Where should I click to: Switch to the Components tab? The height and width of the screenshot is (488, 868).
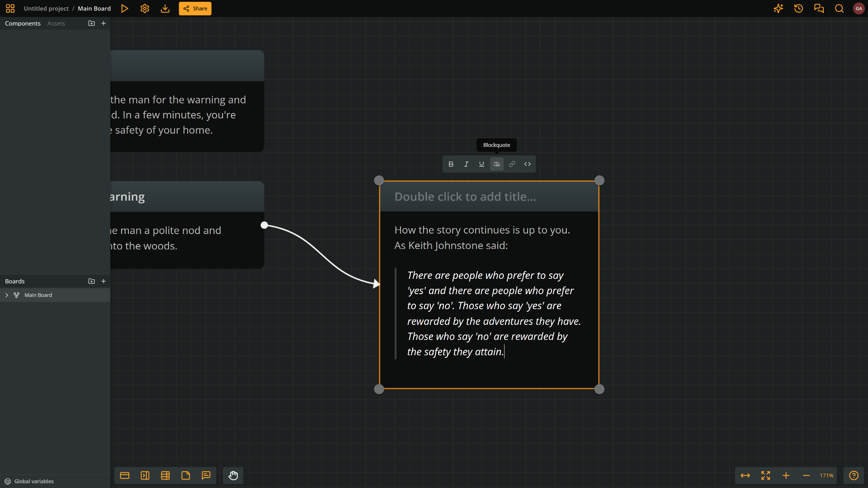pos(23,23)
